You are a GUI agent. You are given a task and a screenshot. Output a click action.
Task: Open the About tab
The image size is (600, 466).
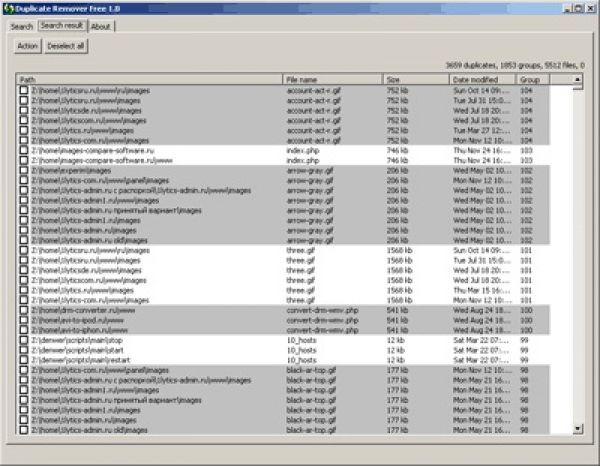tap(101, 26)
